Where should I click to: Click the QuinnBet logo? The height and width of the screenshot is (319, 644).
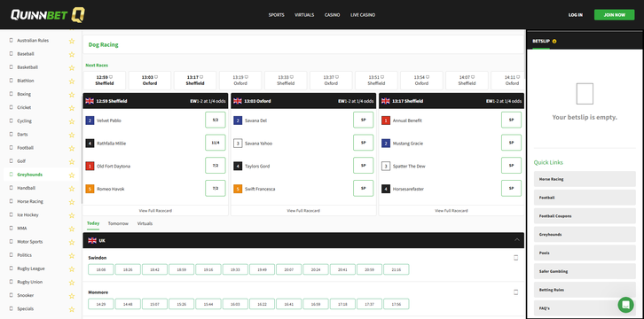point(48,15)
